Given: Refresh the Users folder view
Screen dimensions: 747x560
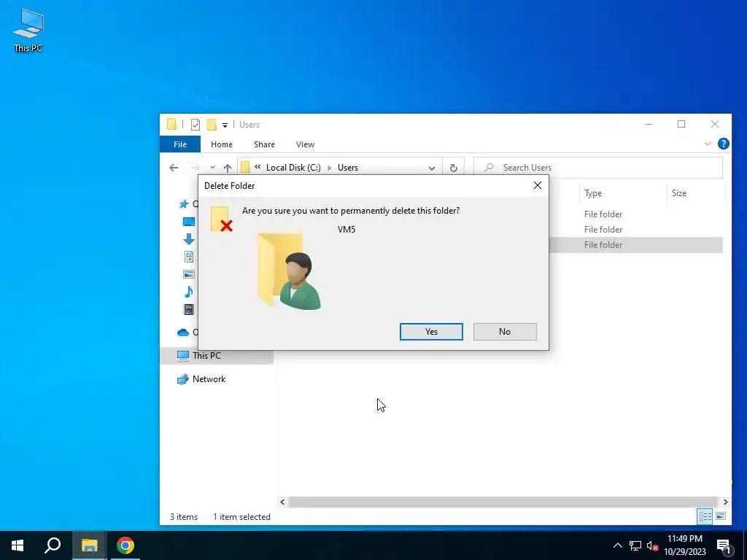Looking at the screenshot, I should click(454, 168).
